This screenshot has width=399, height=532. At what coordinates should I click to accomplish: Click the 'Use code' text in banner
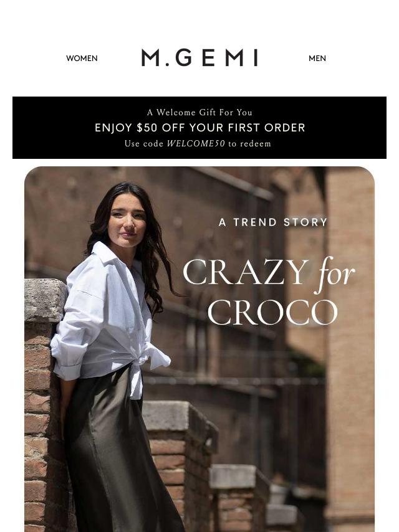(x=144, y=143)
